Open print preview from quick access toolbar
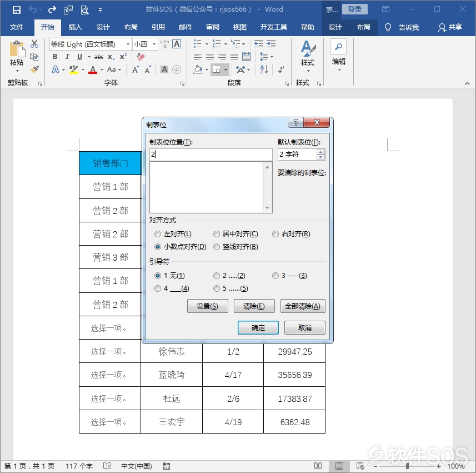The image size is (476, 473). pyautogui.click(x=84, y=10)
